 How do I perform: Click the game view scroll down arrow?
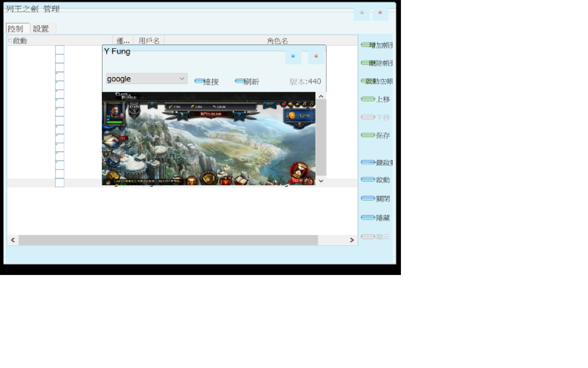pos(321,181)
